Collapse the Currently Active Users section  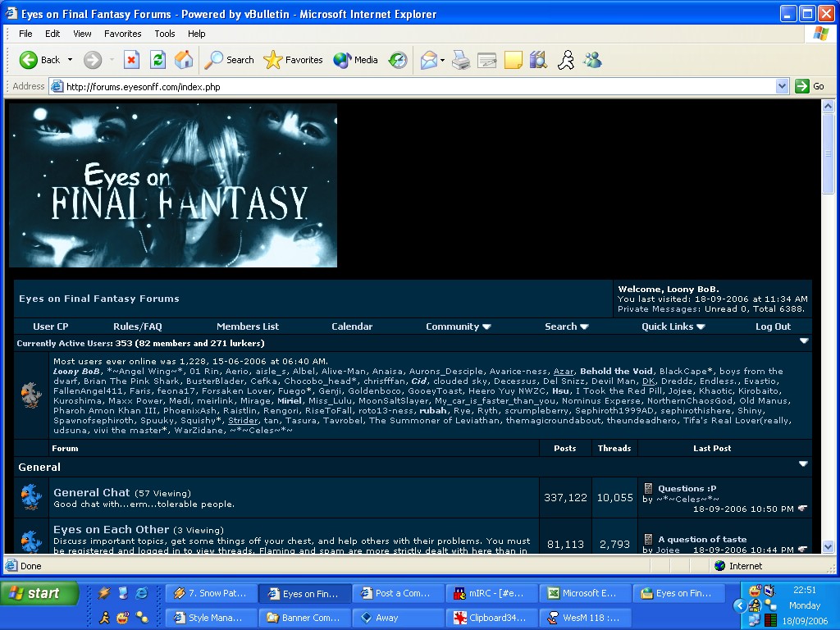[x=804, y=340]
